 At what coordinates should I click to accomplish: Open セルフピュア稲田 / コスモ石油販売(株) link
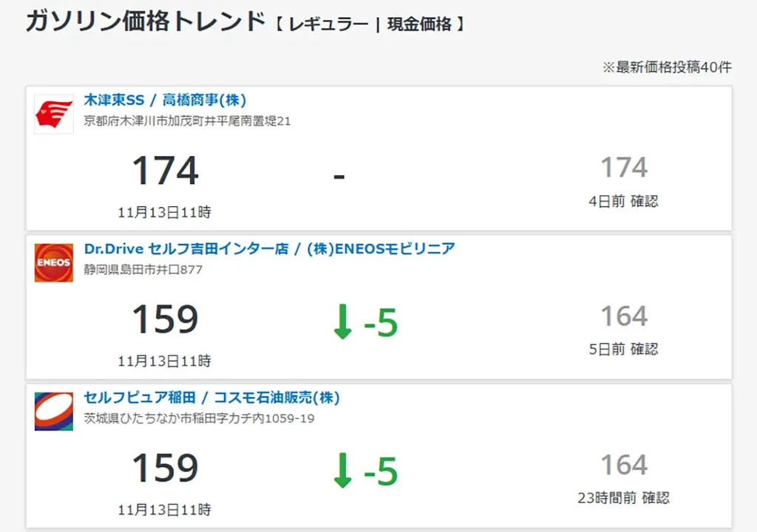[211, 398]
